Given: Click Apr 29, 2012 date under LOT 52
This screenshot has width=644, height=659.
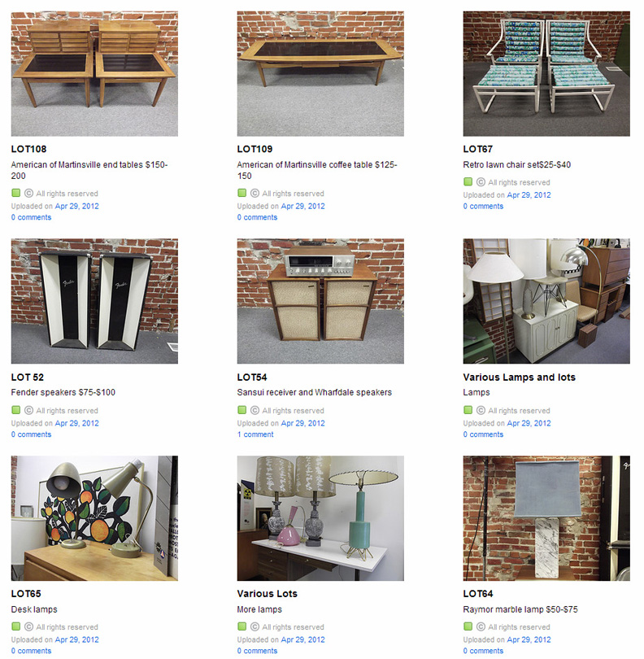Looking at the screenshot, I should pos(77,423).
